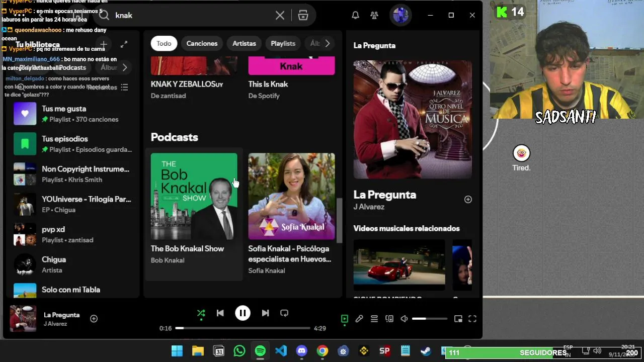Image resolution: width=644 pixels, height=362 pixels.
Task: Adjust the volume slider
Action: pyautogui.click(x=430, y=319)
